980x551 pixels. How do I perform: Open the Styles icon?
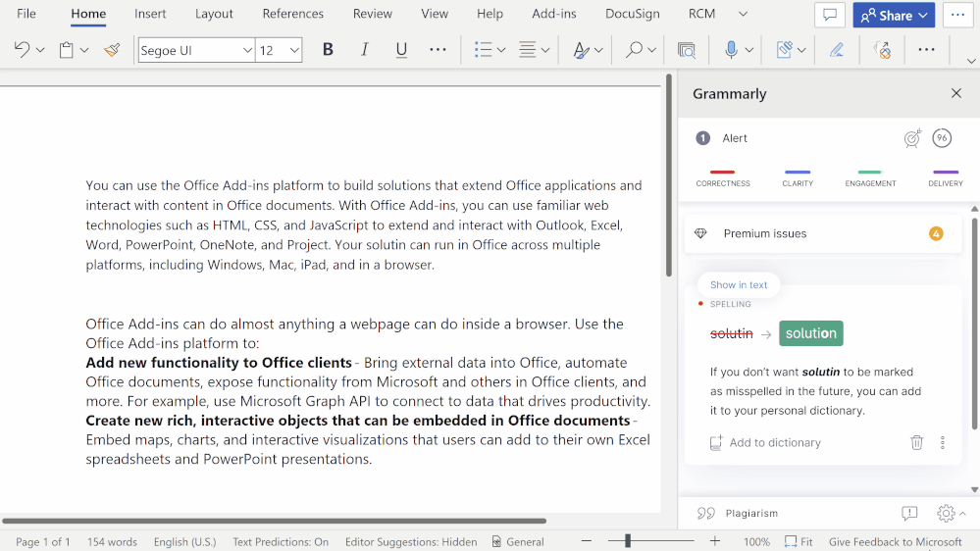point(581,50)
